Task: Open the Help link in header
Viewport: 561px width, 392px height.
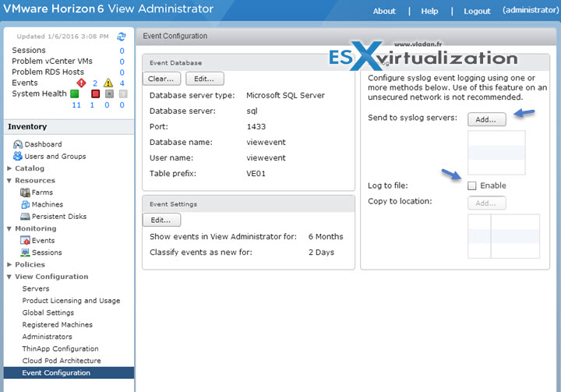Action: [429, 11]
